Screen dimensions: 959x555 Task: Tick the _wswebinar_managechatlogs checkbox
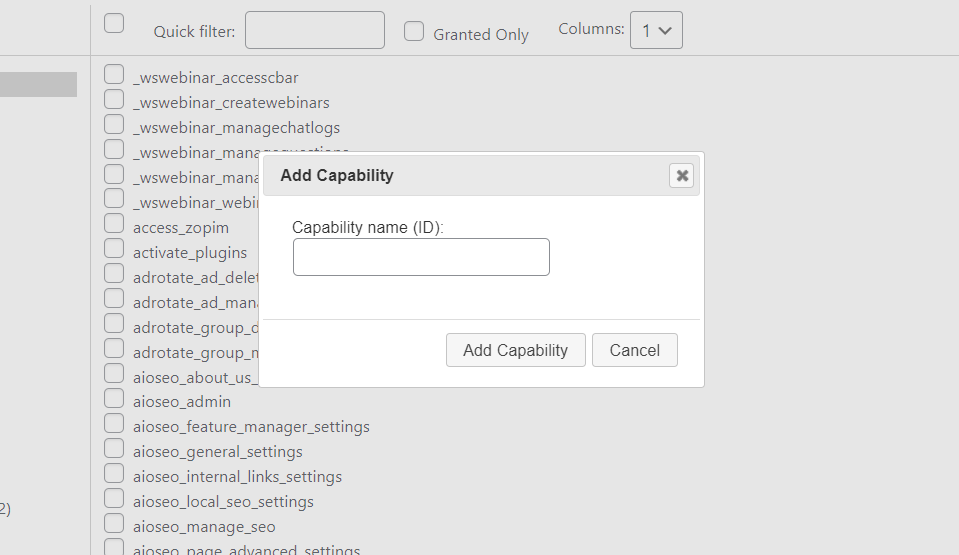[114, 125]
